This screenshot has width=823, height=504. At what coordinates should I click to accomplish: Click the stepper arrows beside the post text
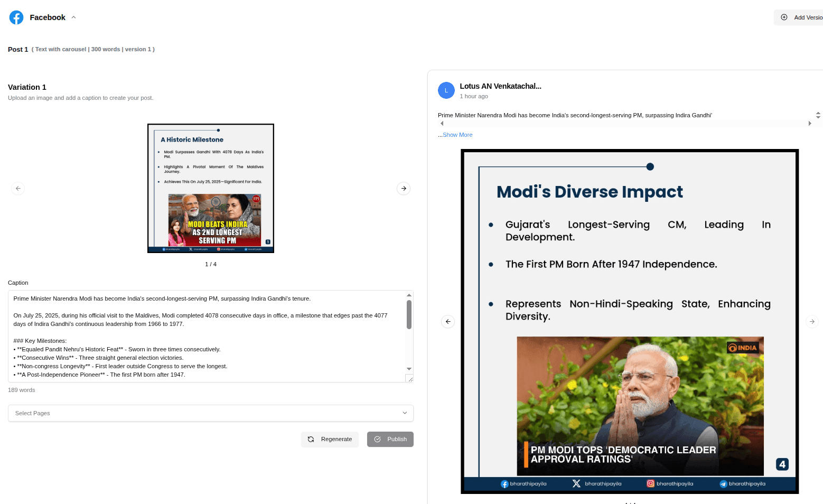pos(818,115)
